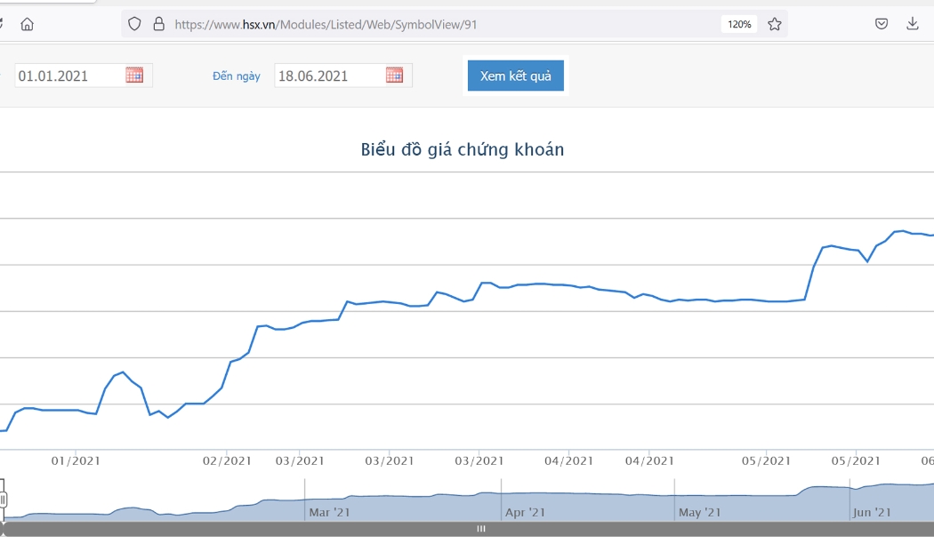Screen dimensions: 934x560
Task: Show site security padlock information
Action: [x=158, y=24]
